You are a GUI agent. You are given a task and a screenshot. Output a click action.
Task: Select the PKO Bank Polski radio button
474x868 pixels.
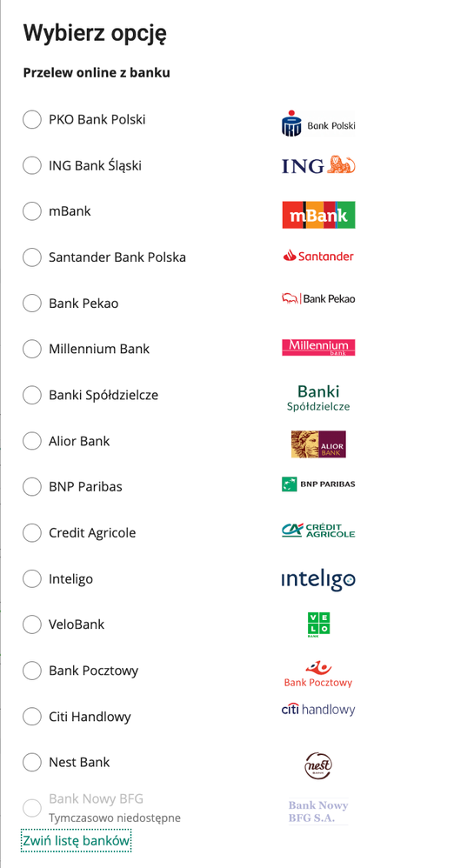(32, 119)
